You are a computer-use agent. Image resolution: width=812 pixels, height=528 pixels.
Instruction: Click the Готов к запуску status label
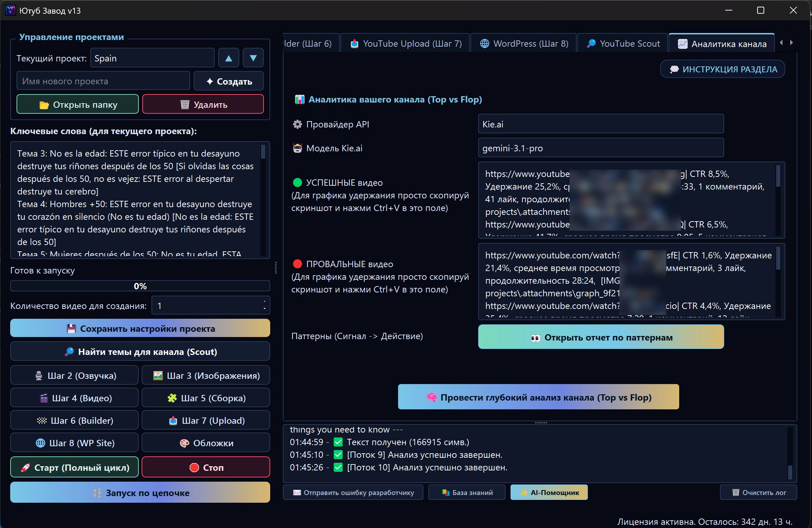pyautogui.click(x=43, y=270)
